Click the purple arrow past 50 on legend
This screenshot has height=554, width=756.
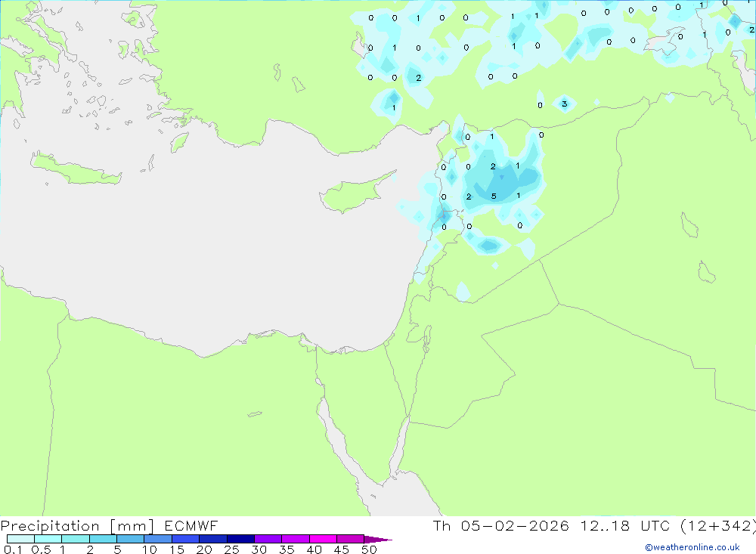378,539
